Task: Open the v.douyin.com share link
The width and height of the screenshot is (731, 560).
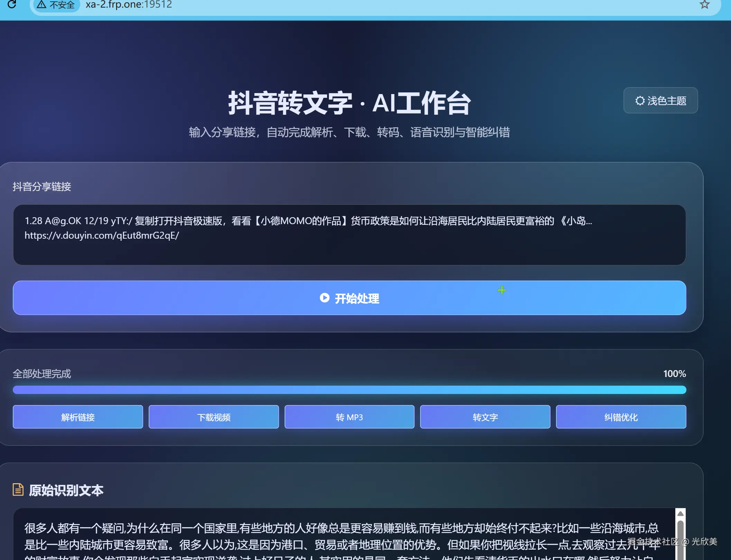Action: pos(101,236)
